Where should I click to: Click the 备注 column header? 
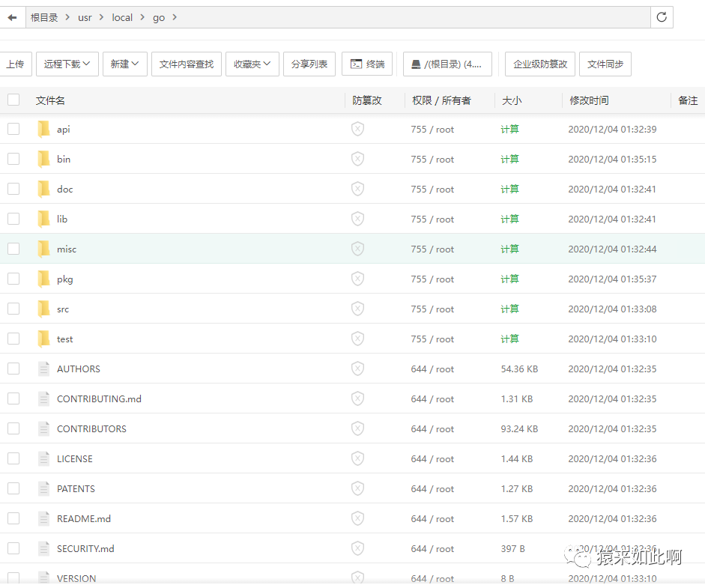point(688,100)
